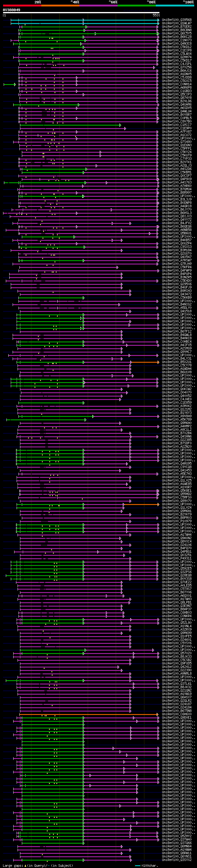The width and height of the screenshot is (197, 868).
Task: Click the cyan ~100% identity legend segment
Action: (x=175, y=6)
